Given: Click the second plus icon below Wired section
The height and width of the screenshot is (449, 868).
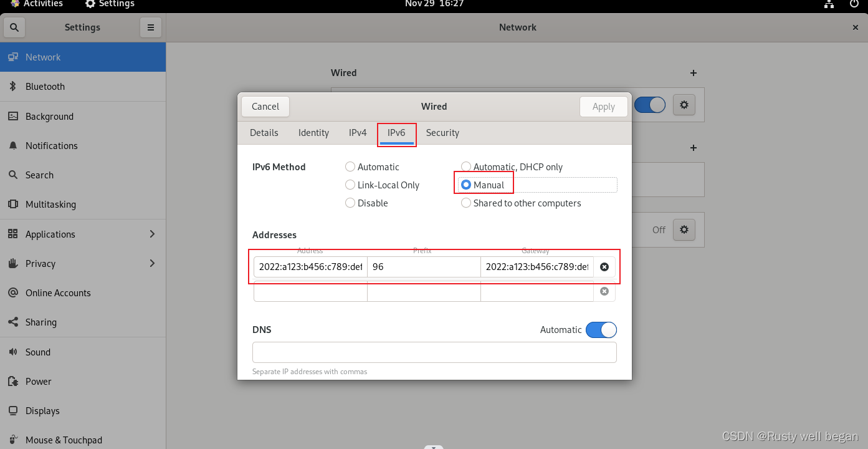Looking at the screenshot, I should point(694,148).
